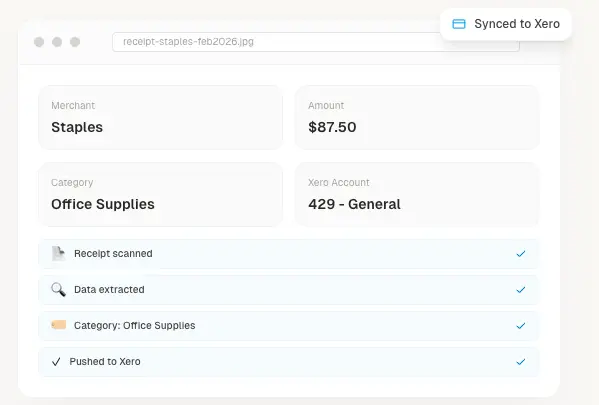Screen dimensions: 599x405
Task: Open the Category Office Supplies card
Action: point(160,194)
